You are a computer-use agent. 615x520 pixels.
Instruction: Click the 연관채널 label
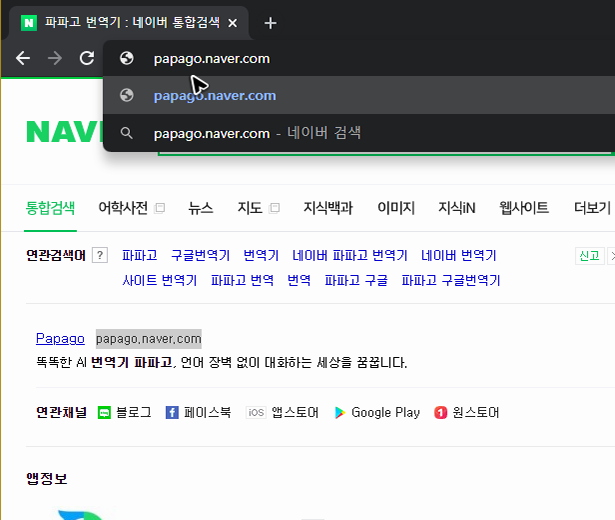tap(62, 413)
